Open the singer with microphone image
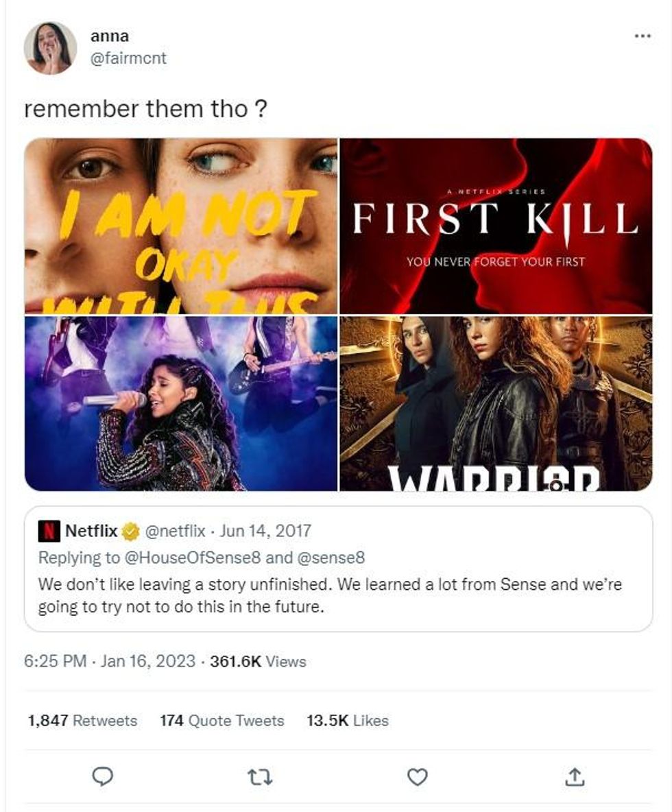The image size is (672, 812). (180, 403)
